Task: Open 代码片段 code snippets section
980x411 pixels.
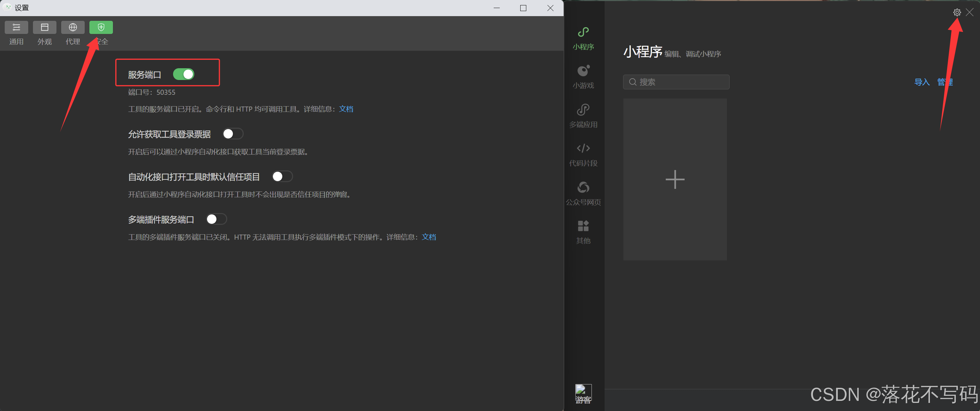Action: tap(583, 155)
